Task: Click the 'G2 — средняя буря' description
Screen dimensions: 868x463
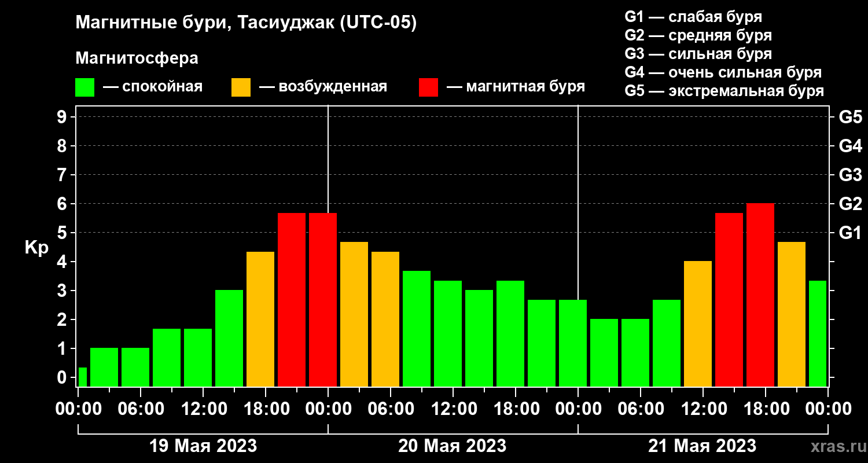Action: [698, 35]
